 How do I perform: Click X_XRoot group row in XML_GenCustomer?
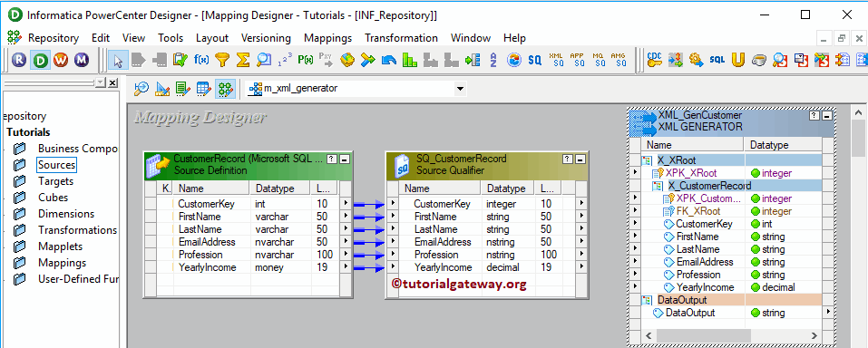tap(731, 160)
